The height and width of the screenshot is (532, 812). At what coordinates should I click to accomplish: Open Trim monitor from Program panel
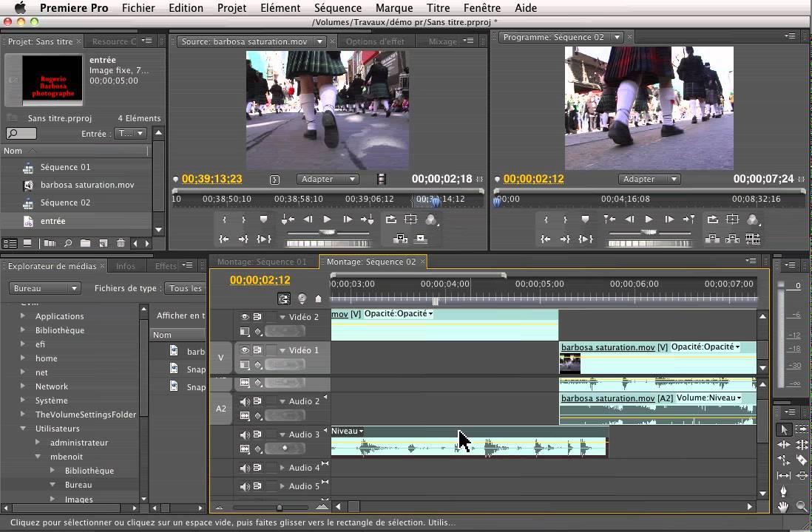[752, 239]
